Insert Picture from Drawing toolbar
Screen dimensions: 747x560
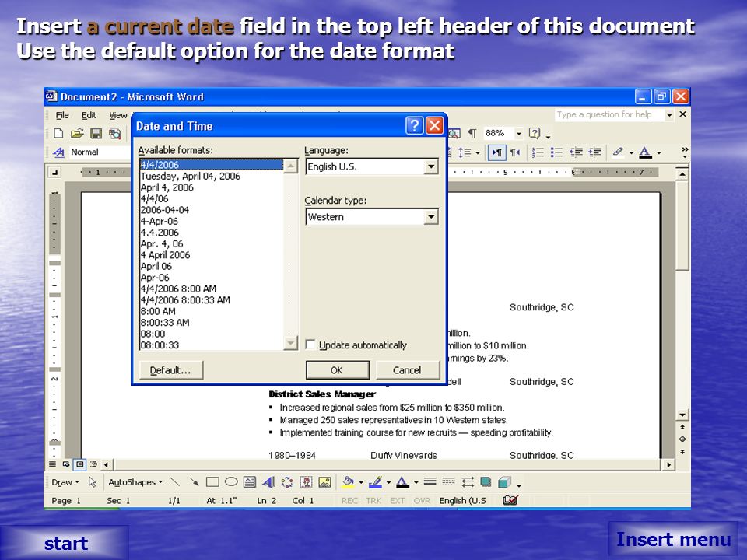[325, 482]
